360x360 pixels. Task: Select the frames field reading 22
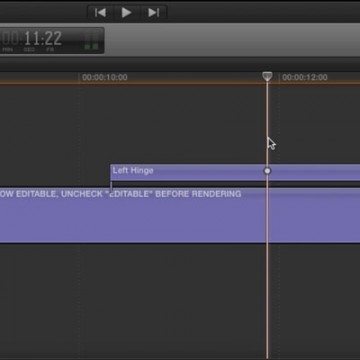53,38
